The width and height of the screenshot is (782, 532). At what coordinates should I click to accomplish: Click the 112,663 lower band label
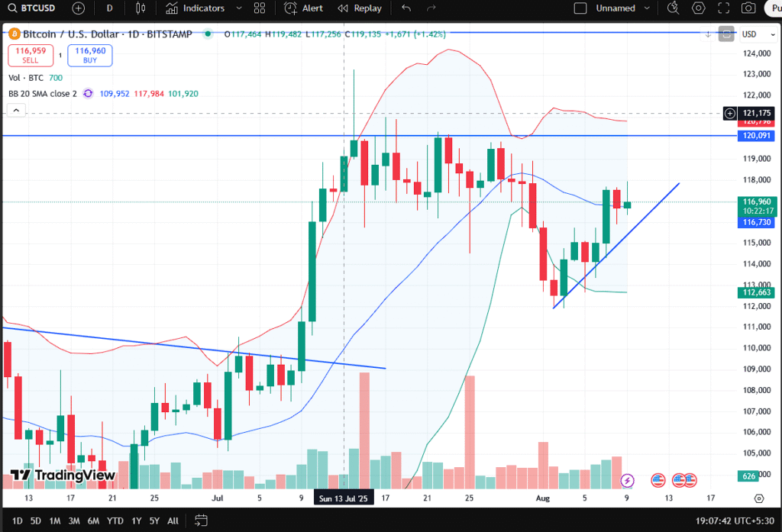[x=756, y=292]
